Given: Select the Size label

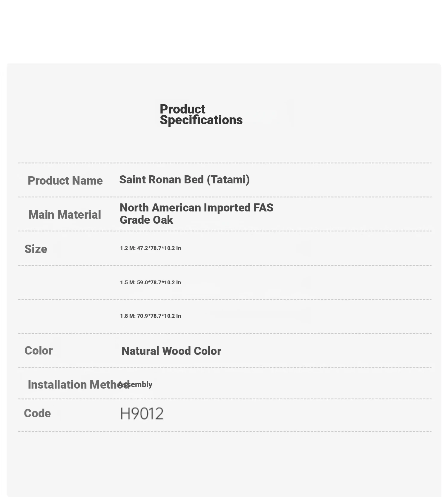Looking at the screenshot, I should click(x=36, y=249).
